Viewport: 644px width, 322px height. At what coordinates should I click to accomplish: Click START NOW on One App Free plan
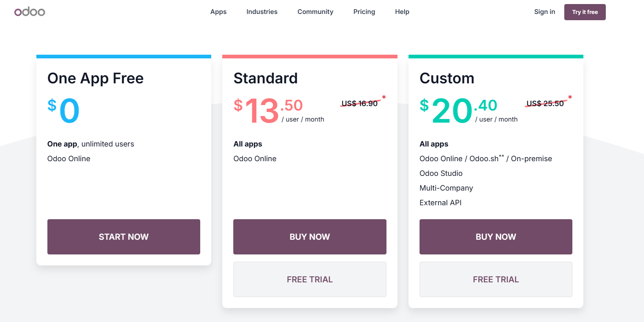click(124, 237)
